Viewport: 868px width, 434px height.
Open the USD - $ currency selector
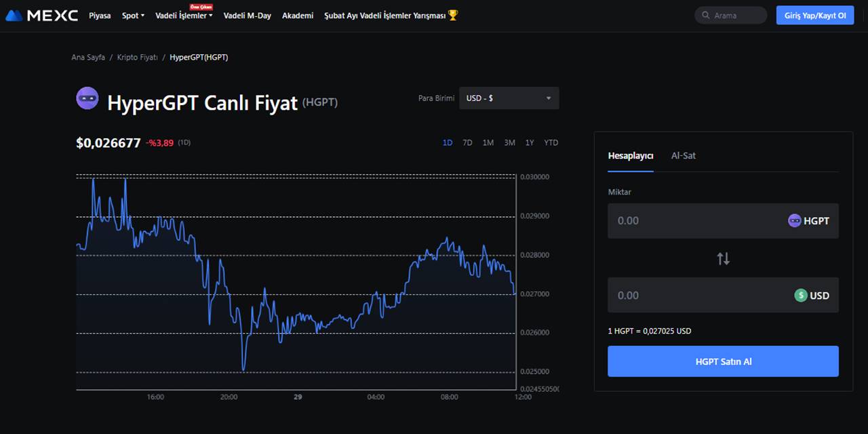pos(509,98)
